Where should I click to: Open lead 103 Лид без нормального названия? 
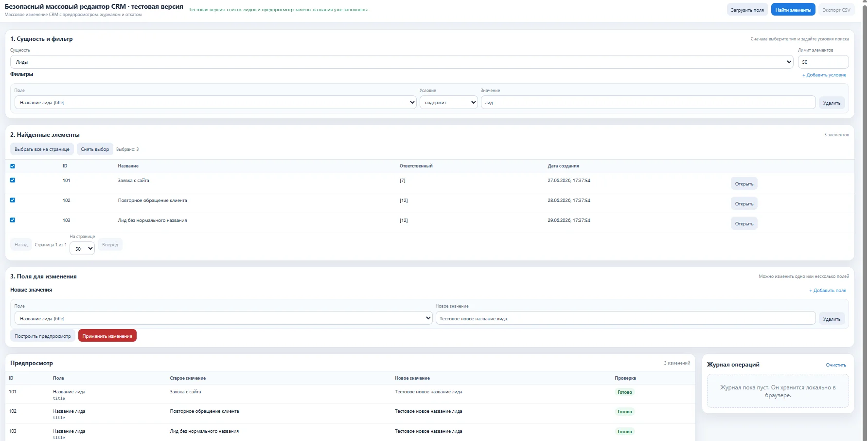coord(744,223)
